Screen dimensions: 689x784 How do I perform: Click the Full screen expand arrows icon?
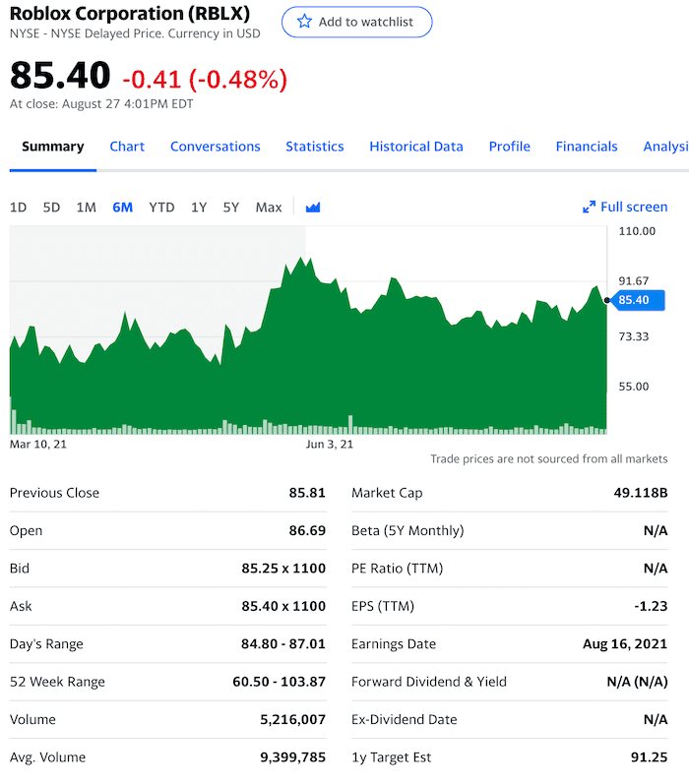[x=589, y=207]
